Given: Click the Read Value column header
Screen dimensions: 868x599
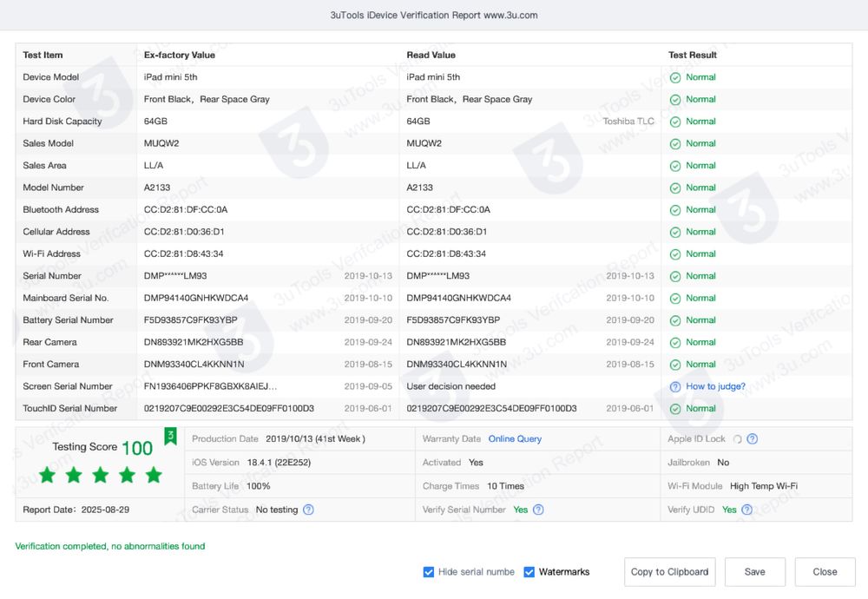Looking at the screenshot, I should coord(431,56).
